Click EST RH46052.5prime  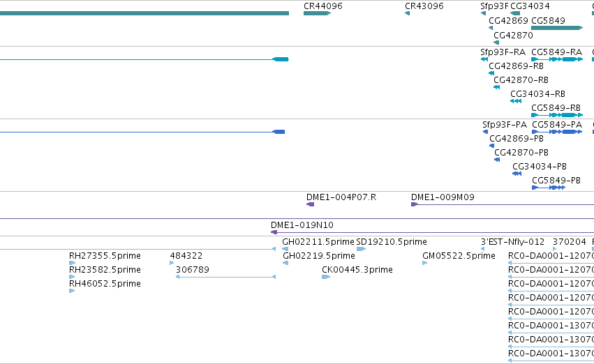tap(105, 284)
